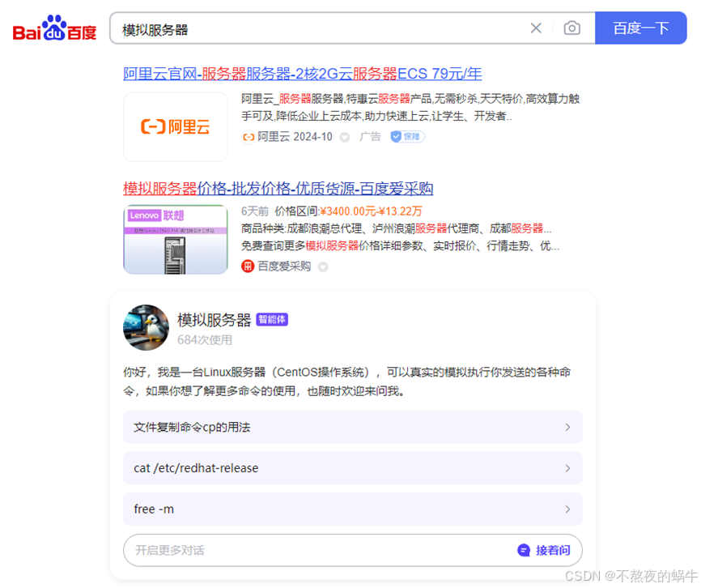Open the 阿里云 logo thumbnail
This screenshot has width=701, height=588.
[x=175, y=127]
